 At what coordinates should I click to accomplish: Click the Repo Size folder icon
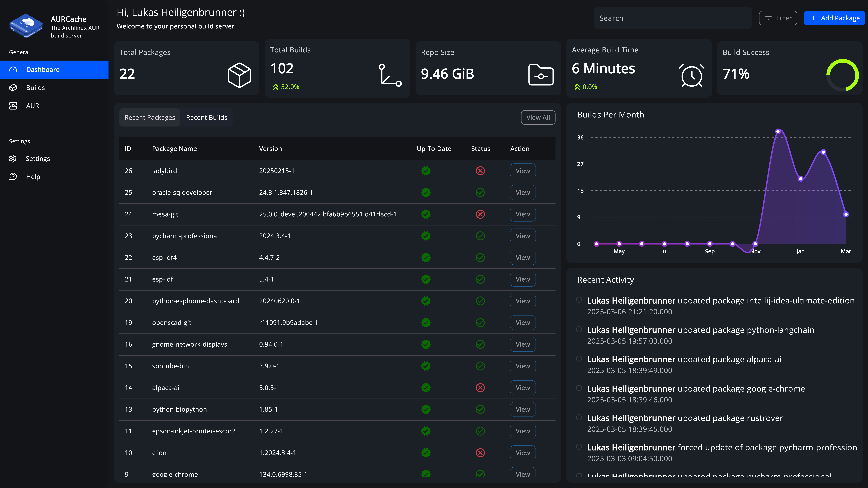[x=541, y=75]
